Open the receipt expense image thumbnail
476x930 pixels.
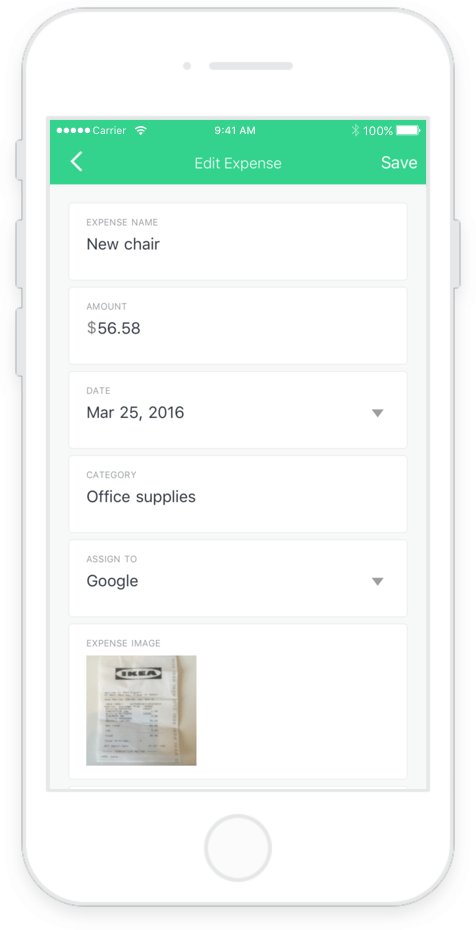pyautogui.click(x=141, y=710)
